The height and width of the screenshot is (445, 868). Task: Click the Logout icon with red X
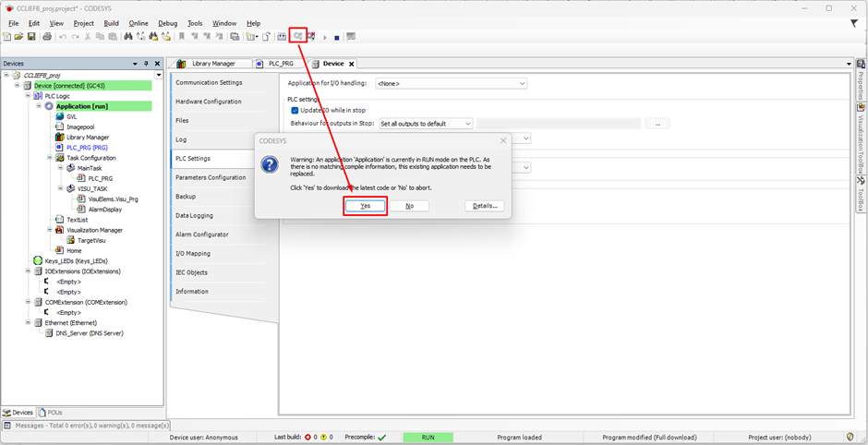point(311,37)
